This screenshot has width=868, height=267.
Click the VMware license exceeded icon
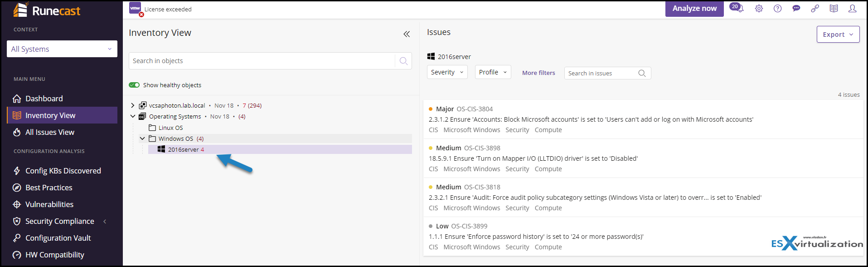coord(136,9)
